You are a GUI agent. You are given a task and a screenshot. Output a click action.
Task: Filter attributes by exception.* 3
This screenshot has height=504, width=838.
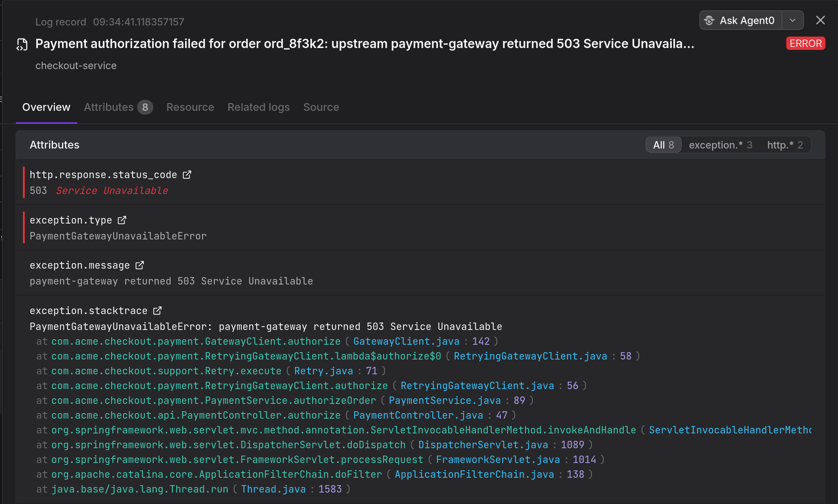coord(721,145)
